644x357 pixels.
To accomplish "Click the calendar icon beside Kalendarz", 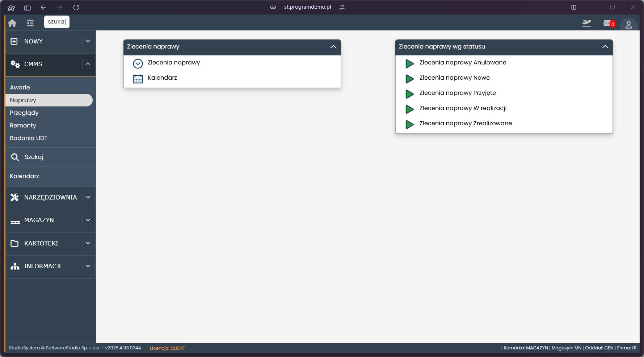I will pyautogui.click(x=138, y=79).
